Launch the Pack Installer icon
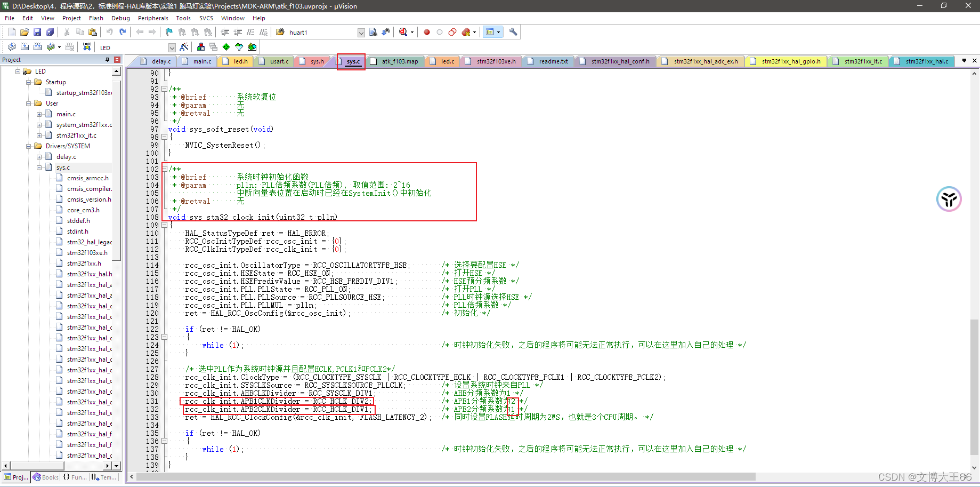Image resolution: width=980 pixels, height=487 pixels. (252, 47)
